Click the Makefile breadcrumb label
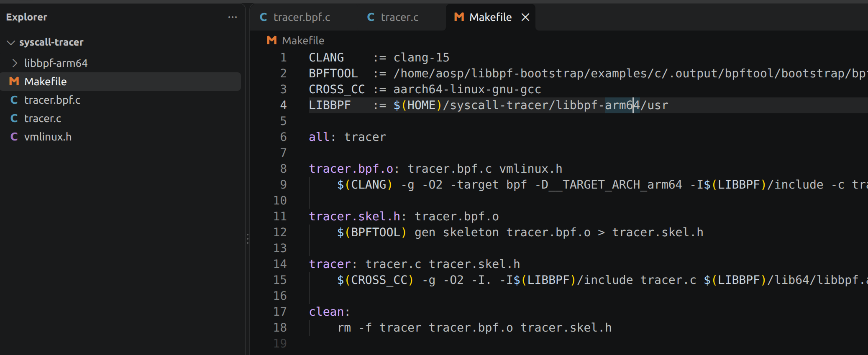 coord(303,41)
